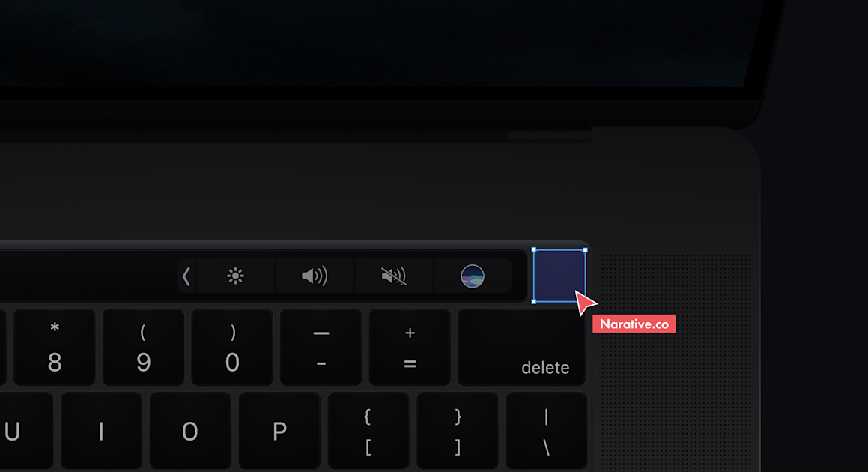Click the equals plus key
Screen dimensions: 868x472
coord(410,348)
